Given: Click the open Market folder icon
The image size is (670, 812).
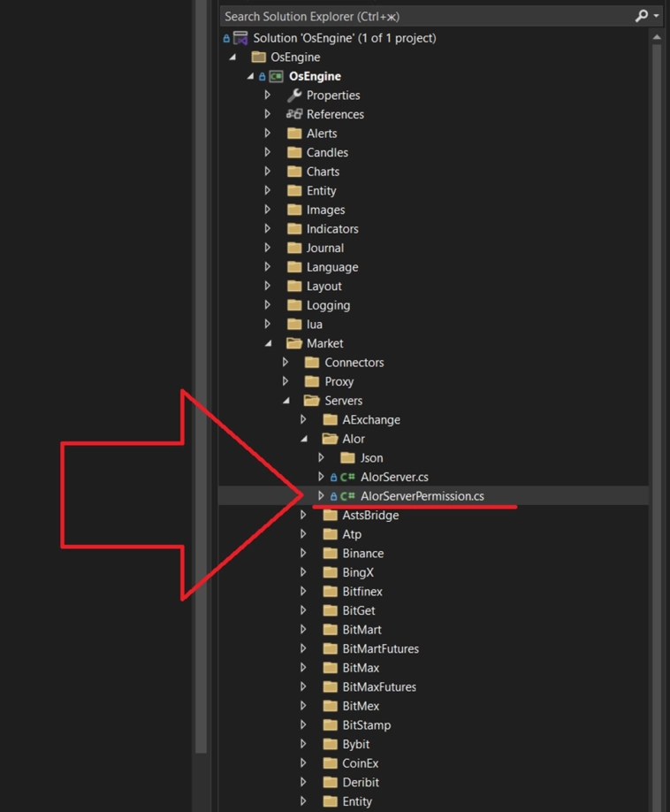Looking at the screenshot, I should click(x=294, y=343).
